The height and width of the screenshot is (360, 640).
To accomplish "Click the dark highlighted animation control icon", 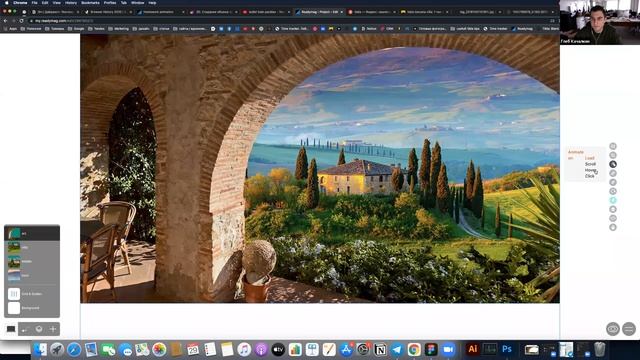I will 613,164.
